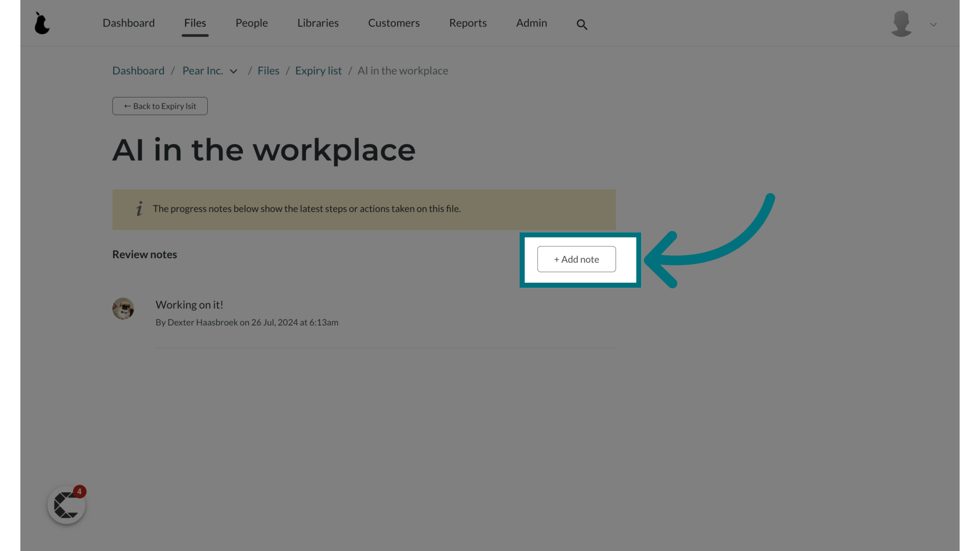Open the Customers section
The width and height of the screenshot is (980, 551).
[x=394, y=23]
